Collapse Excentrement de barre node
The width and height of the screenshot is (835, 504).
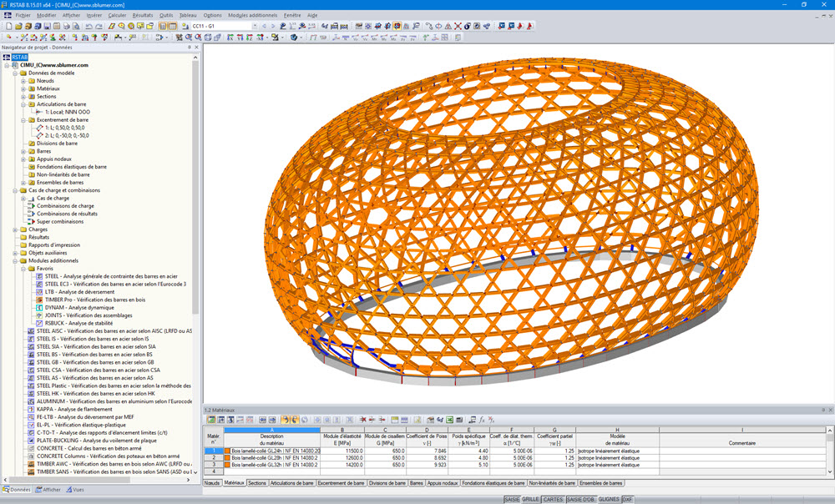coord(23,120)
